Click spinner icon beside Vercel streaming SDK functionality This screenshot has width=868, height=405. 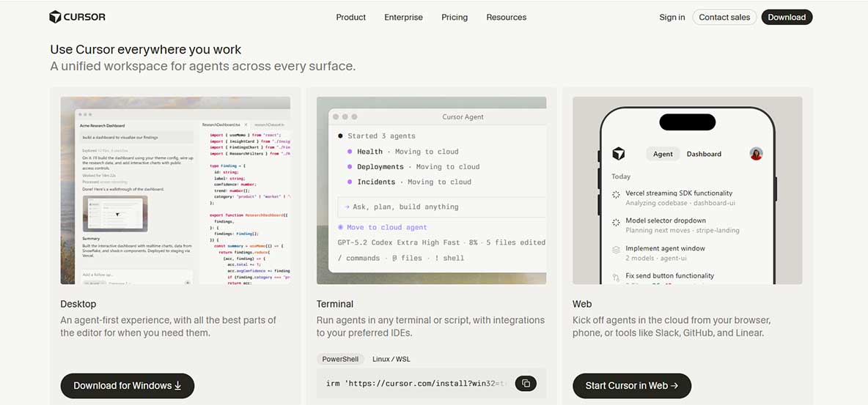616,194
